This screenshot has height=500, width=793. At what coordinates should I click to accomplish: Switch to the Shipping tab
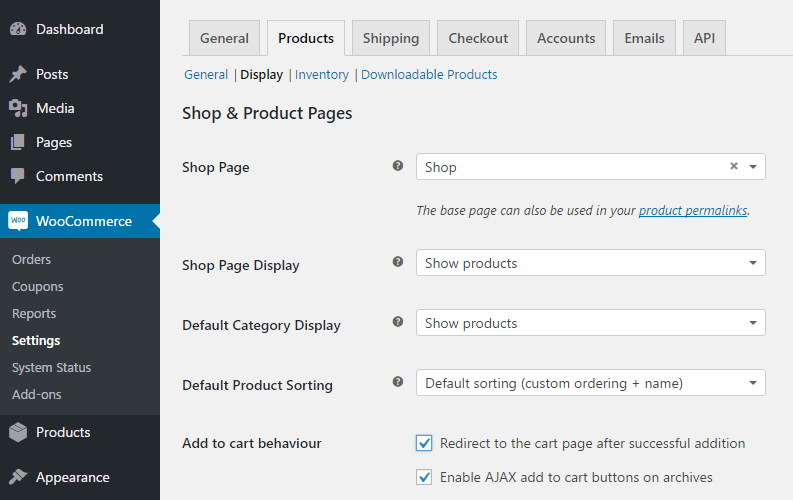coord(390,38)
